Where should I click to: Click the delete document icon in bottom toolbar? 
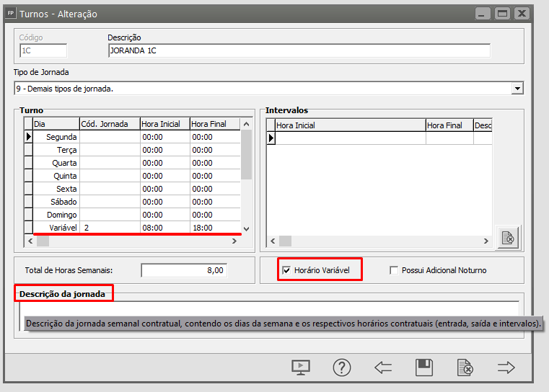tap(465, 367)
